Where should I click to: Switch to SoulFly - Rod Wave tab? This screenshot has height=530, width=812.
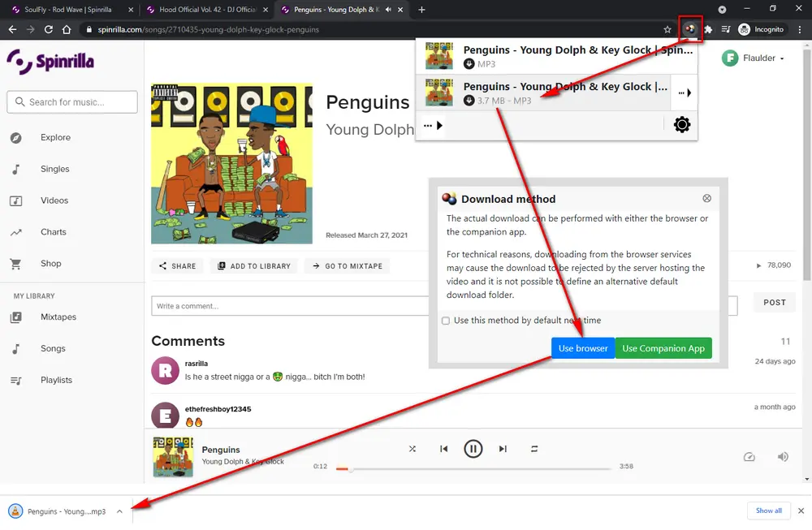pos(67,9)
